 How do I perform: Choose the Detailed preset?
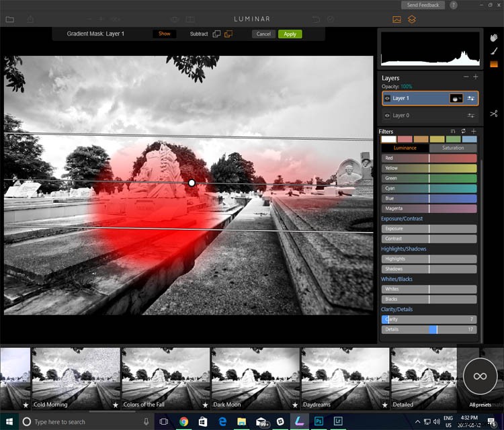click(424, 378)
